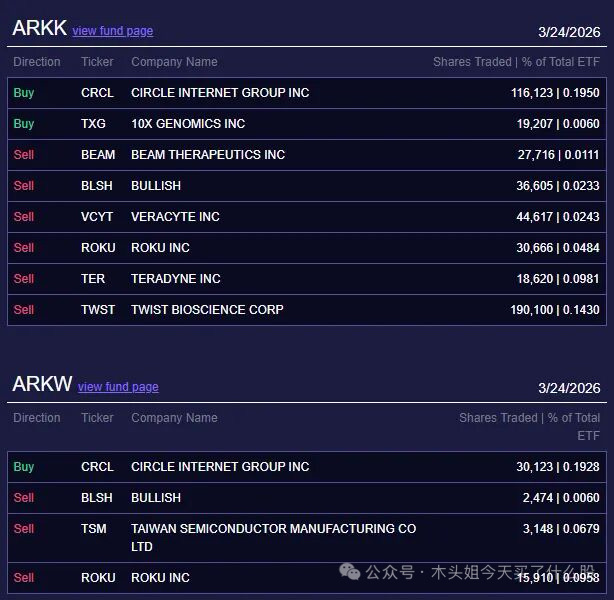
Task: Click the ARKW date 3/24/2026
Action: pyautogui.click(x=569, y=388)
